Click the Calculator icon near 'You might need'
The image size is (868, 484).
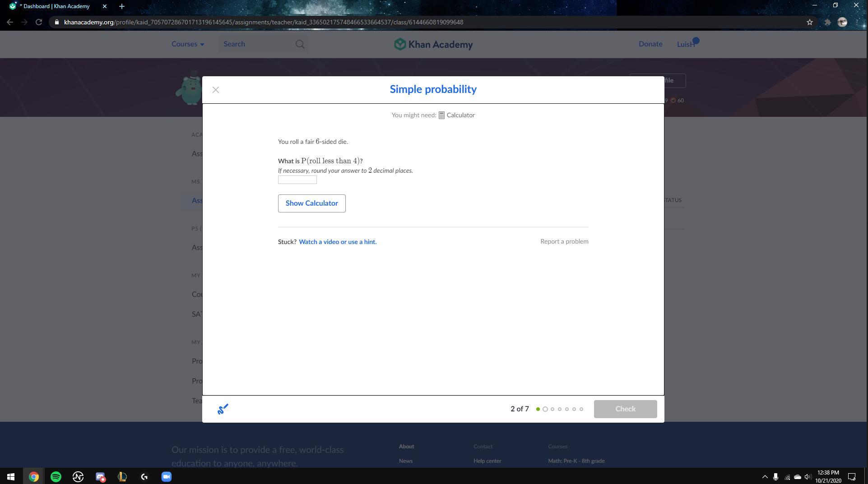441,115
